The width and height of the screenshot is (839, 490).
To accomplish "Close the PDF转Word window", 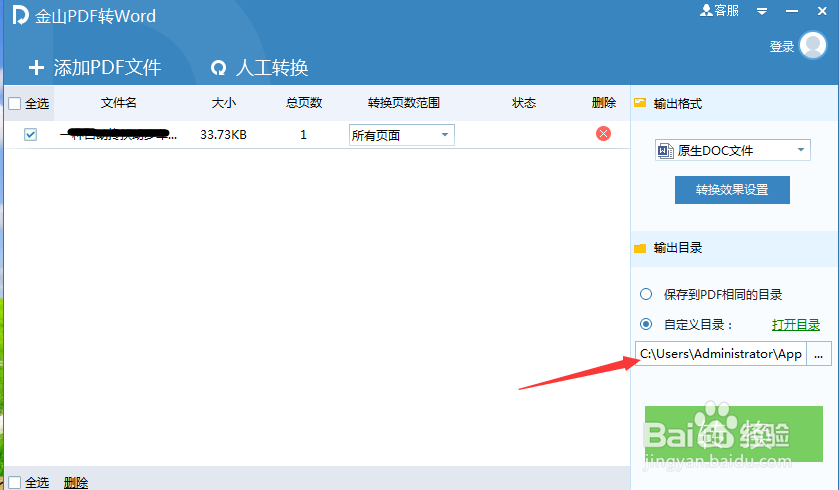I will coord(822,11).
